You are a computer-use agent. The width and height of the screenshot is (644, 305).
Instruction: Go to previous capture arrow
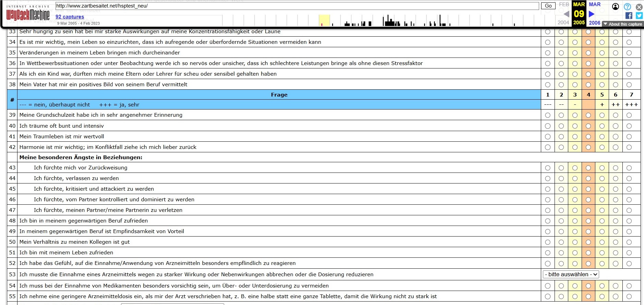[566, 14]
